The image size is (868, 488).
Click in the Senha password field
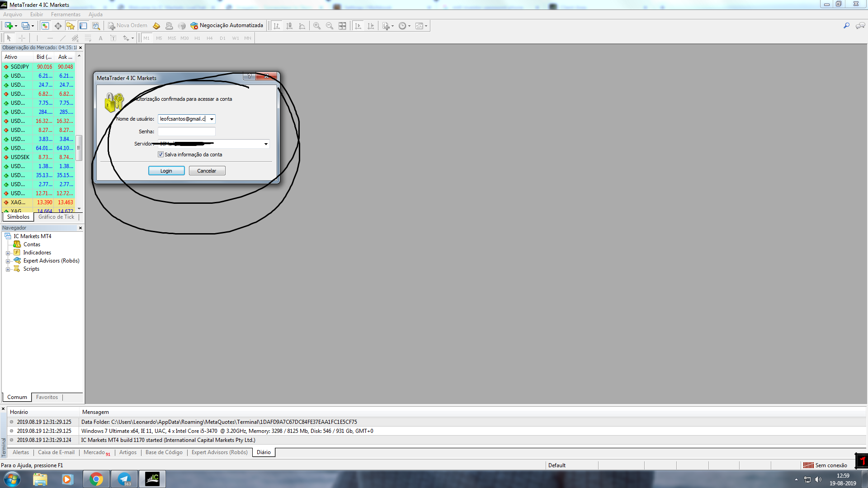click(x=186, y=131)
